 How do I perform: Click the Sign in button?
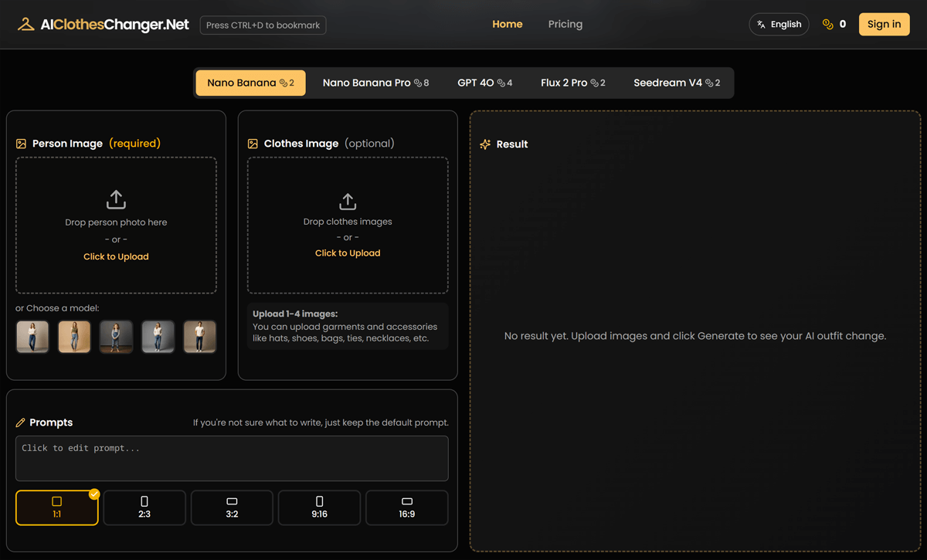[884, 24]
